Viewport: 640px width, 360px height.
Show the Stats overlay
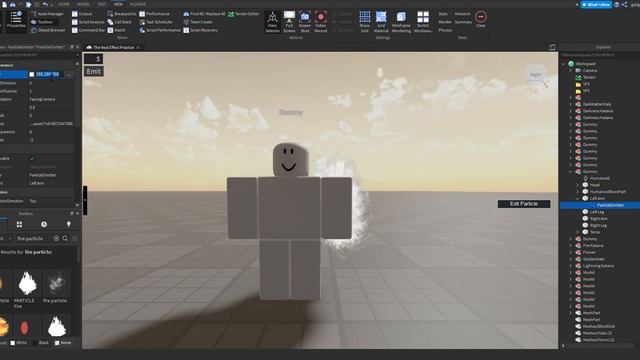(x=443, y=14)
